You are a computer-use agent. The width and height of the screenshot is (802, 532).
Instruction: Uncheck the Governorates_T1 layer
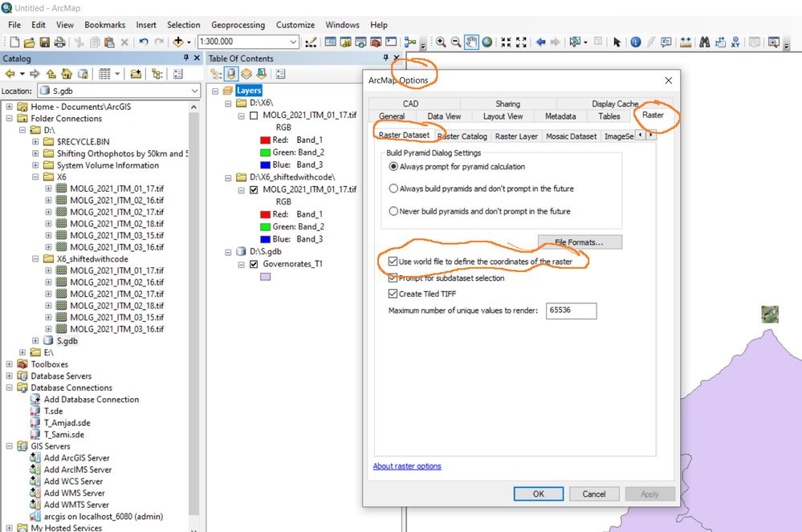coord(254,264)
